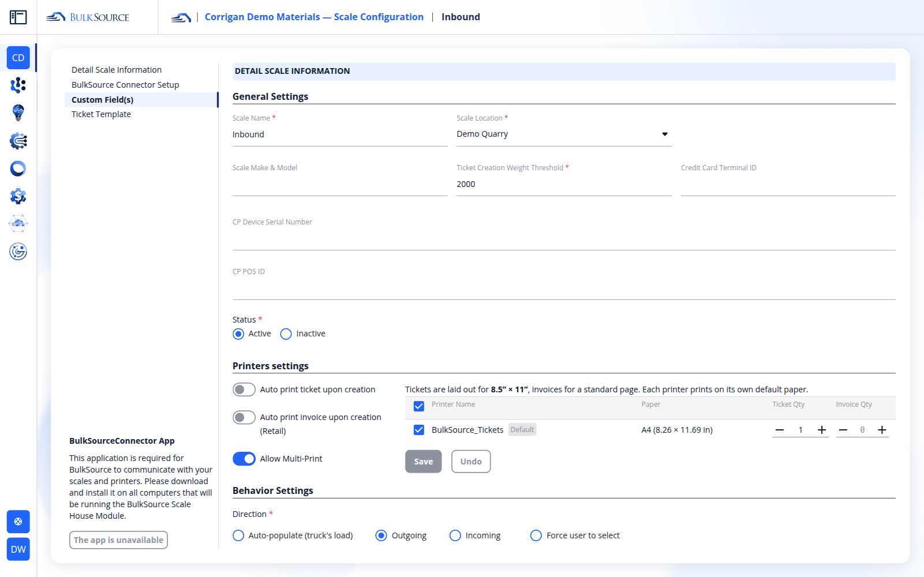
Task: Turn off Allow Multi-Print switch
Action: click(x=244, y=459)
